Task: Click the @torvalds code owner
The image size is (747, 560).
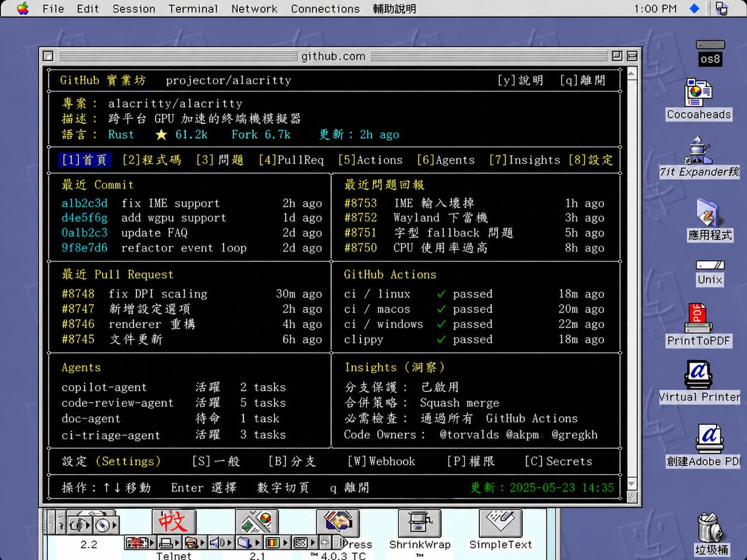Action: coord(469,435)
